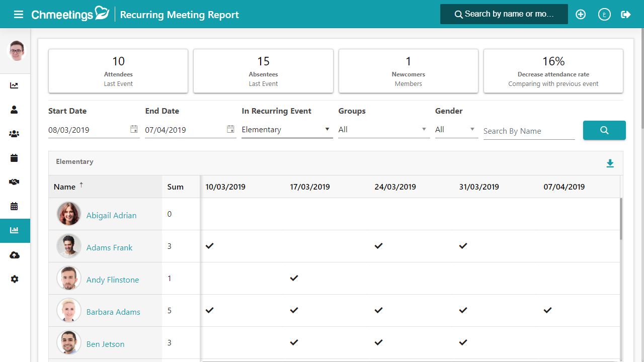Click the logout icon in header
Image resolution: width=644 pixels, height=362 pixels.
point(626,15)
